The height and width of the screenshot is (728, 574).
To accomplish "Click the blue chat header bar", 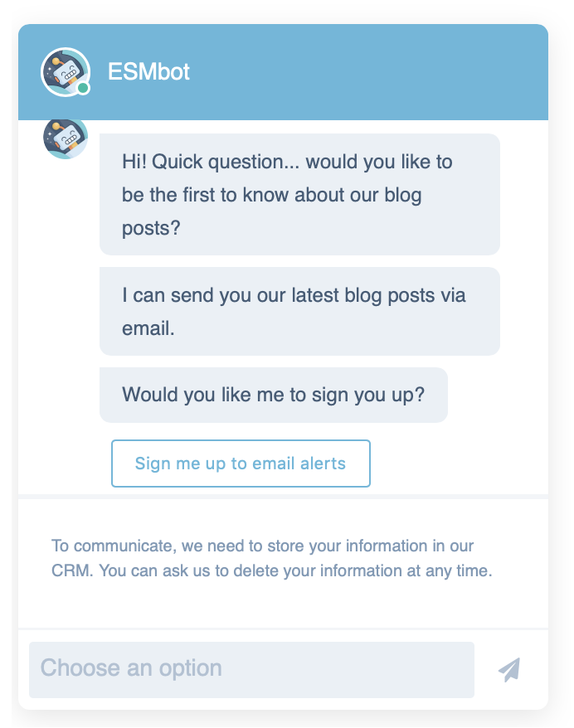I will [x=284, y=72].
